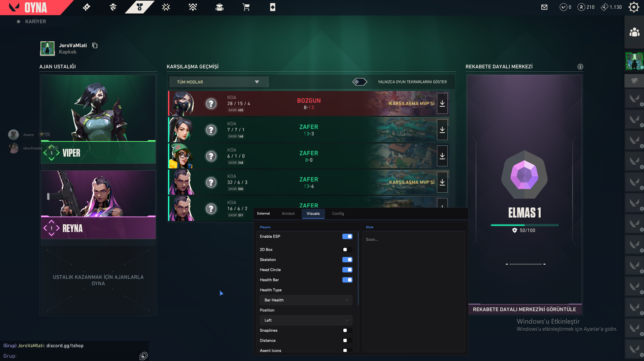Open the friends list icon
644x361 pixels.
(x=634, y=32)
